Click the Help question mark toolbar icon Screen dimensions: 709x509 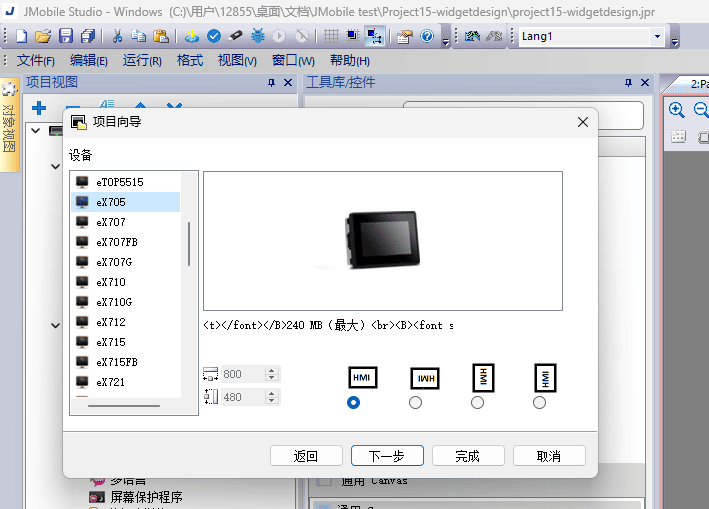(427, 36)
